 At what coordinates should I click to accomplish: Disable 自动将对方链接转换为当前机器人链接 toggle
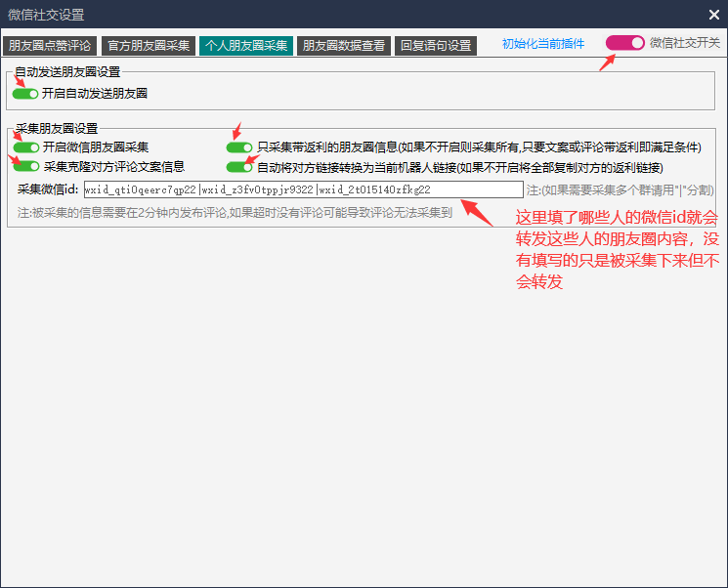pyautogui.click(x=239, y=167)
